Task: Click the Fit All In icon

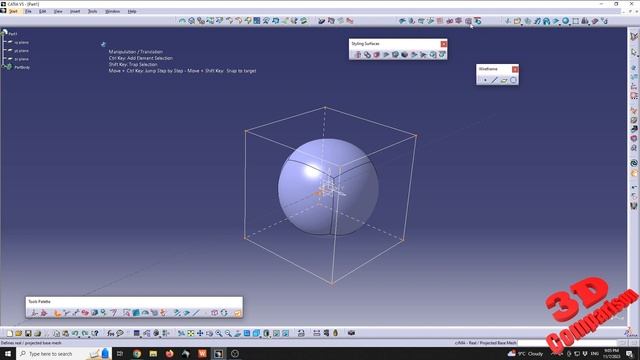Action: coord(191,333)
